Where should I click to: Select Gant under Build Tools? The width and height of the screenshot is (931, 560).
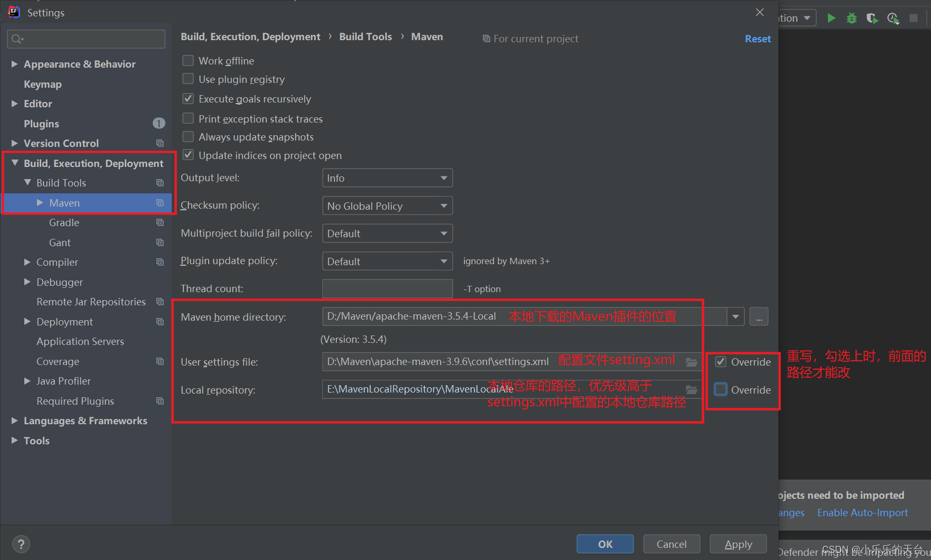[60, 242]
